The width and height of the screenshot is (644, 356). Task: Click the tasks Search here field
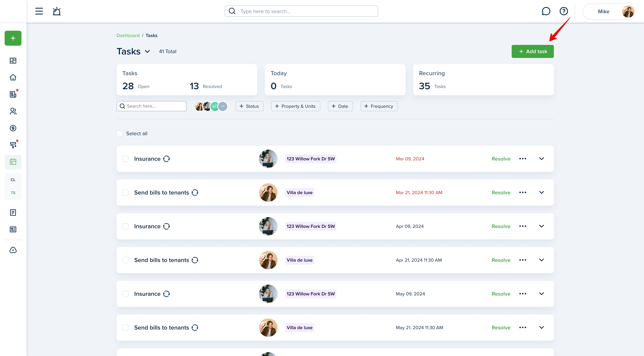click(152, 106)
